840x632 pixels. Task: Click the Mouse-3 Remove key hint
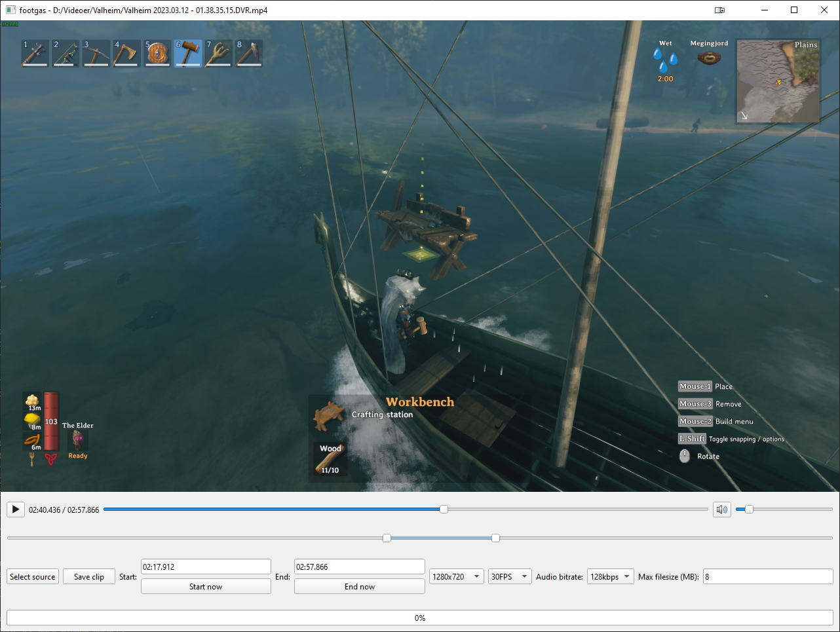(x=710, y=404)
